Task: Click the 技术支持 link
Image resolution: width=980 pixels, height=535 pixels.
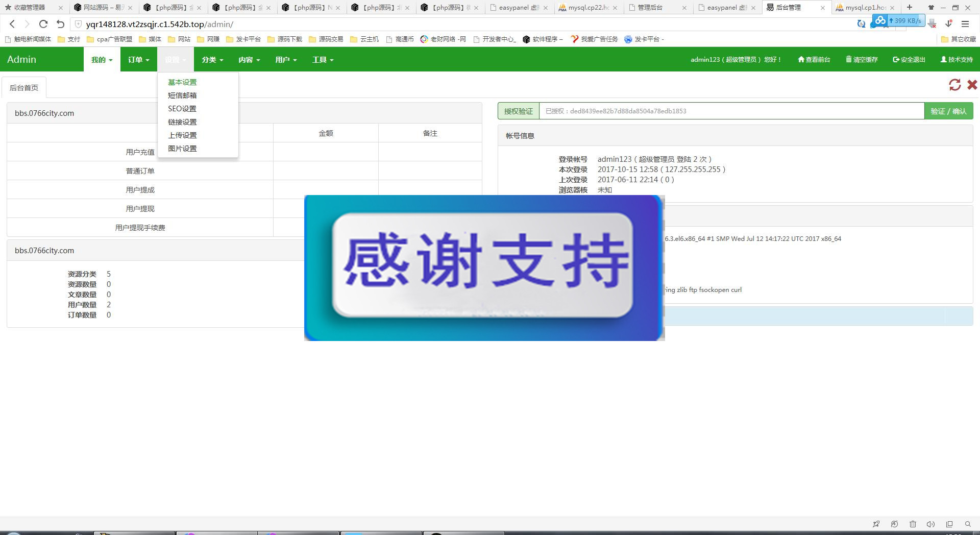Action: pos(957,60)
